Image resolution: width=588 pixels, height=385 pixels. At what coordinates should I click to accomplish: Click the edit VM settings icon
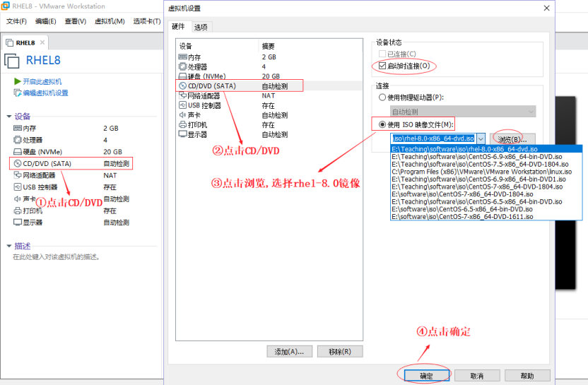(18, 93)
